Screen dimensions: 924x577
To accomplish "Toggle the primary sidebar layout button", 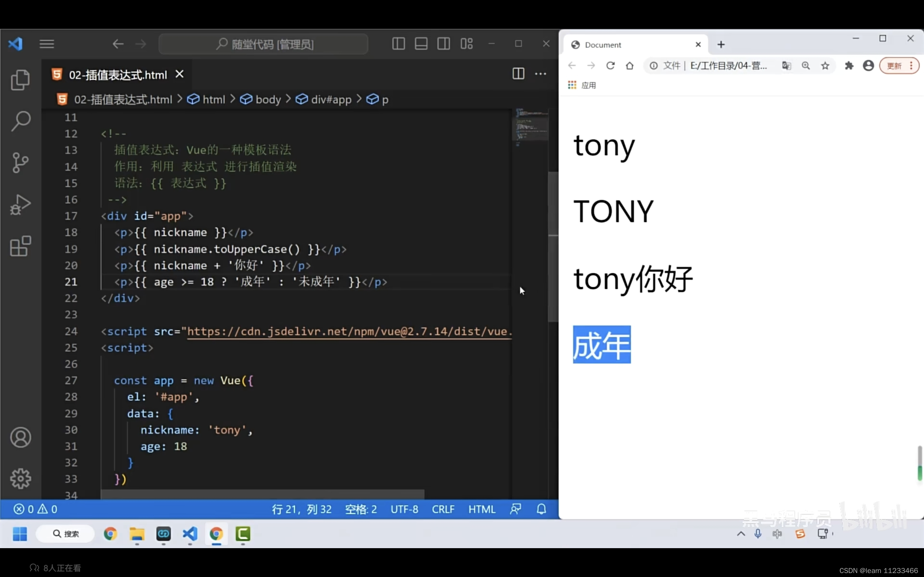I will point(398,44).
